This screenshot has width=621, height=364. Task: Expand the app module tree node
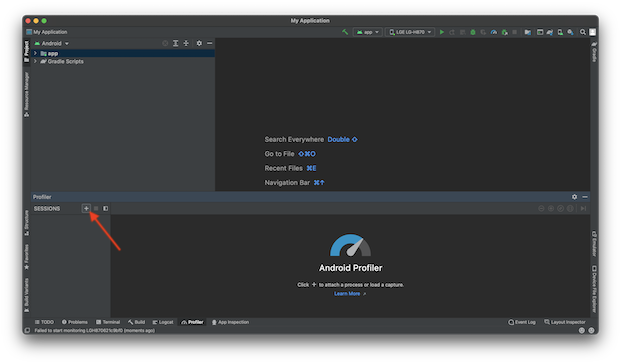pos(35,53)
